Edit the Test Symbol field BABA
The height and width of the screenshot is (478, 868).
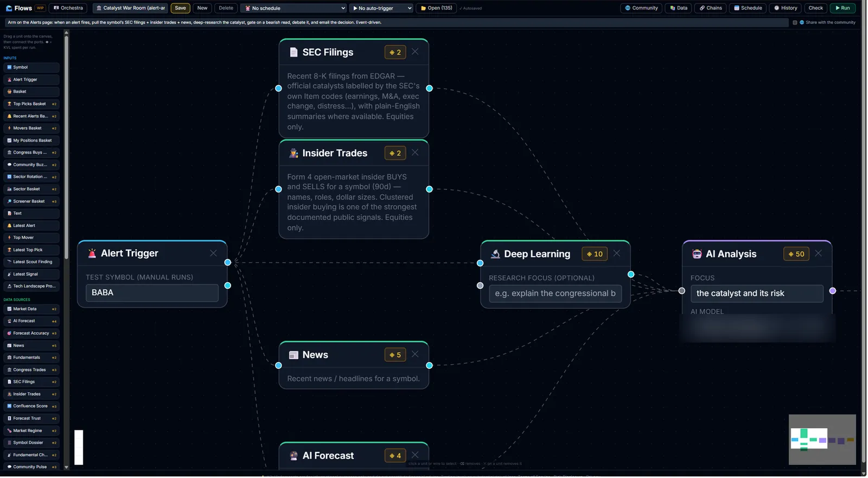coord(152,292)
